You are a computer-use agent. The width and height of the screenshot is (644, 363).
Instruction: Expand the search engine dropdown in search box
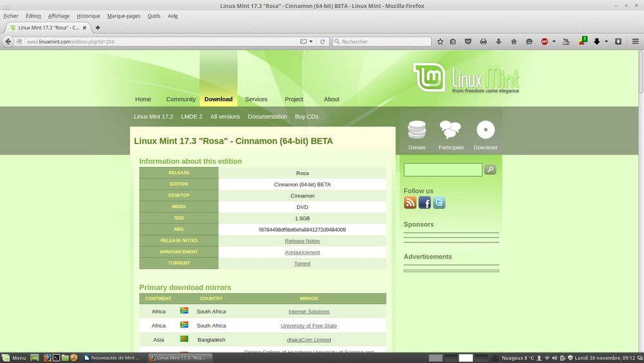tap(337, 41)
